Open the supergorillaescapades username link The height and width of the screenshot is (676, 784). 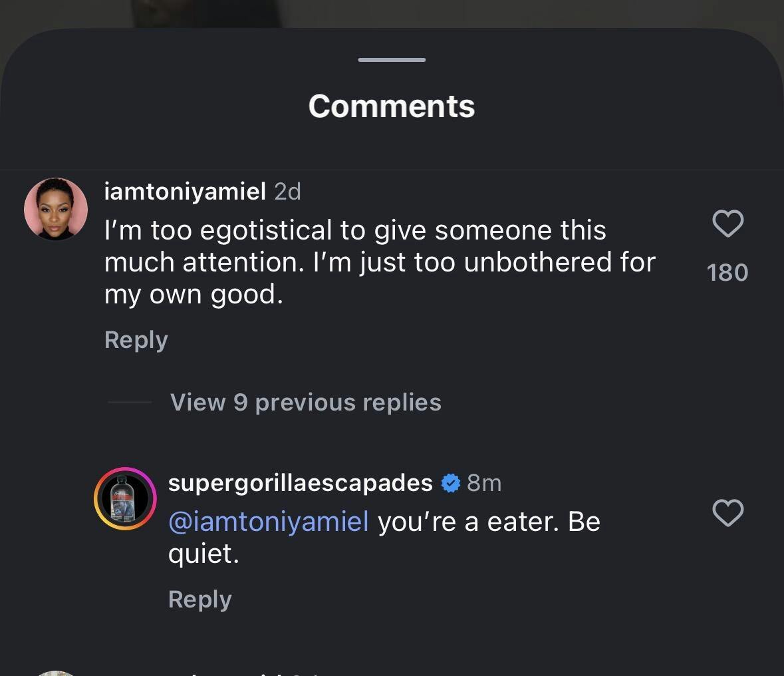pos(300,482)
